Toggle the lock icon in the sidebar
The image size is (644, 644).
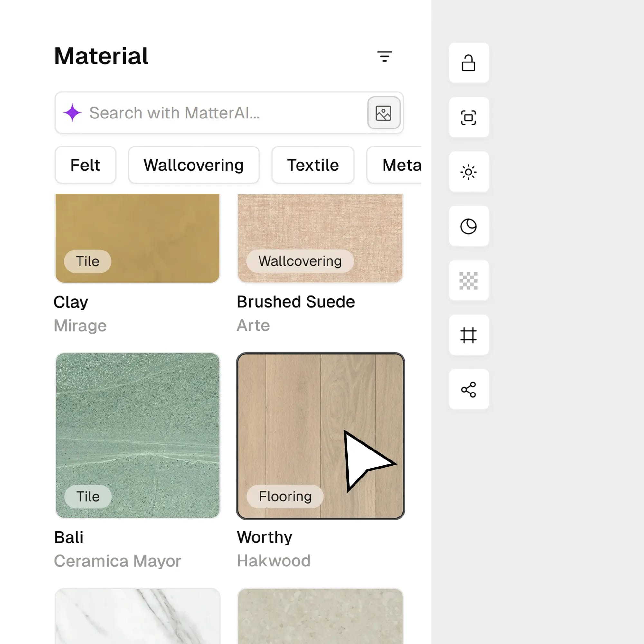tap(469, 63)
